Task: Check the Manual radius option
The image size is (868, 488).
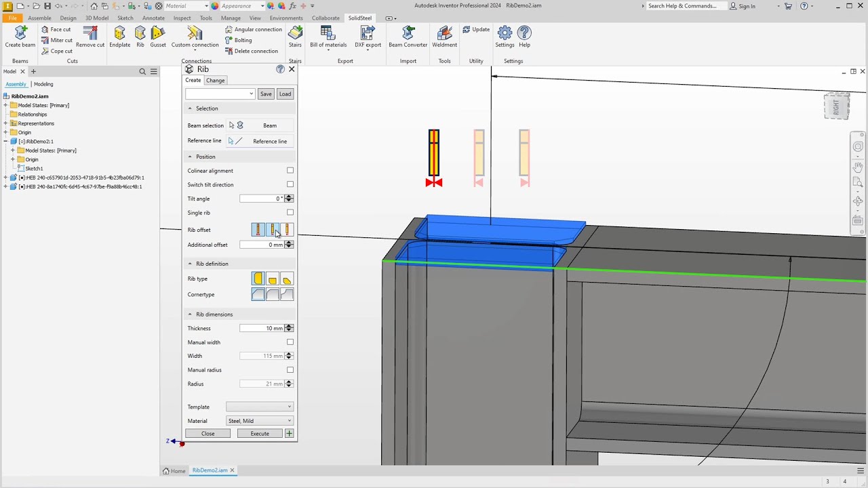Action: (290, 370)
